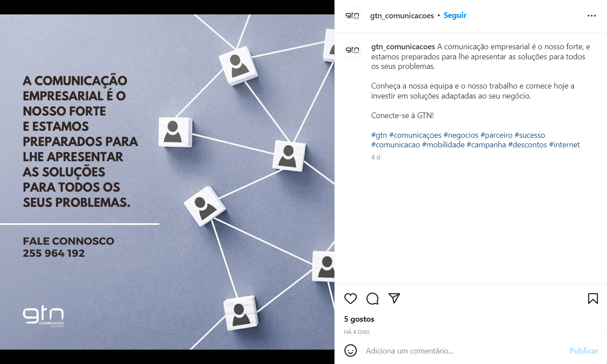The height and width of the screenshot is (364, 607).
Task: Like the post with the heart icon
Action: [351, 299]
